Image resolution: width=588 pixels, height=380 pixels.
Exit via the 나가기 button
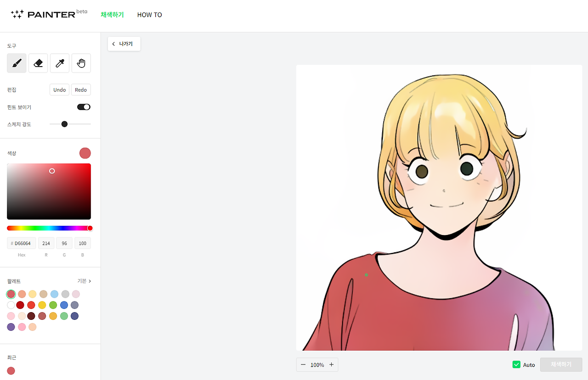(124, 44)
